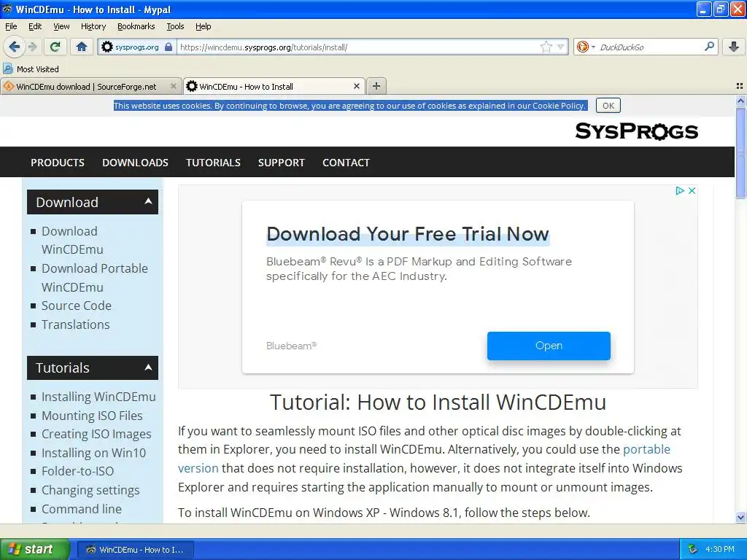Open SUPPORT in the site navigation
The height and width of the screenshot is (560, 747).
[282, 163]
